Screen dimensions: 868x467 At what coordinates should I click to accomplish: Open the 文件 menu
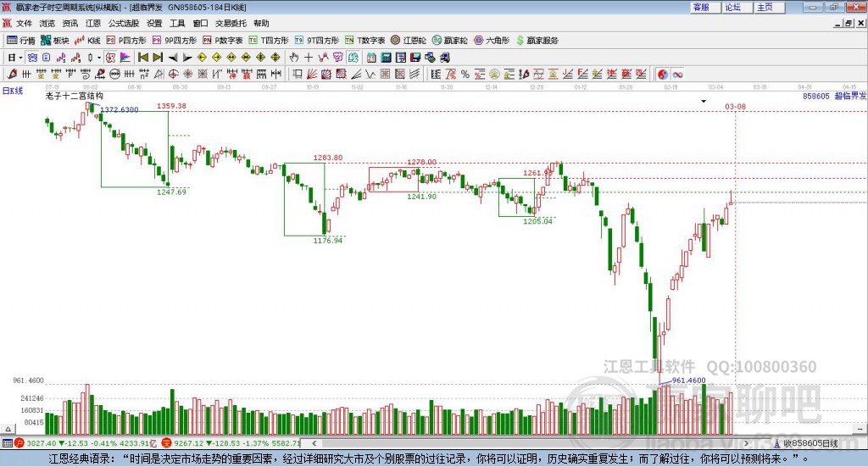click(x=24, y=23)
